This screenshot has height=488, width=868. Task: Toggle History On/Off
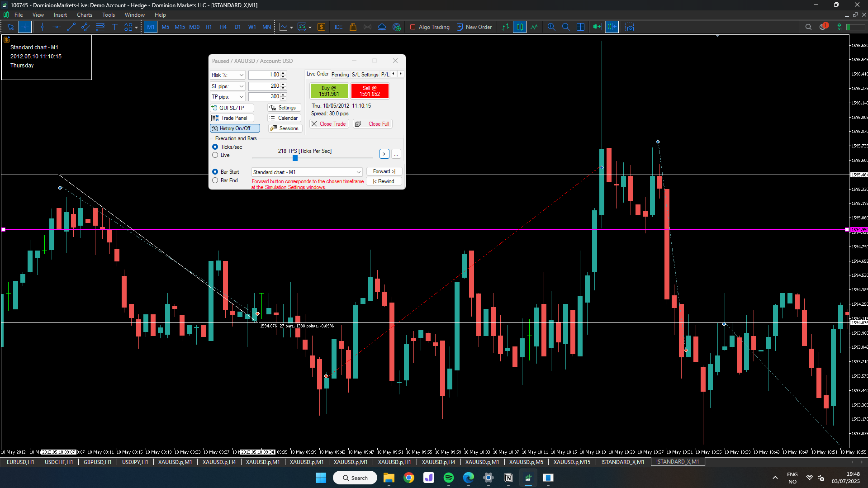[x=235, y=128]
